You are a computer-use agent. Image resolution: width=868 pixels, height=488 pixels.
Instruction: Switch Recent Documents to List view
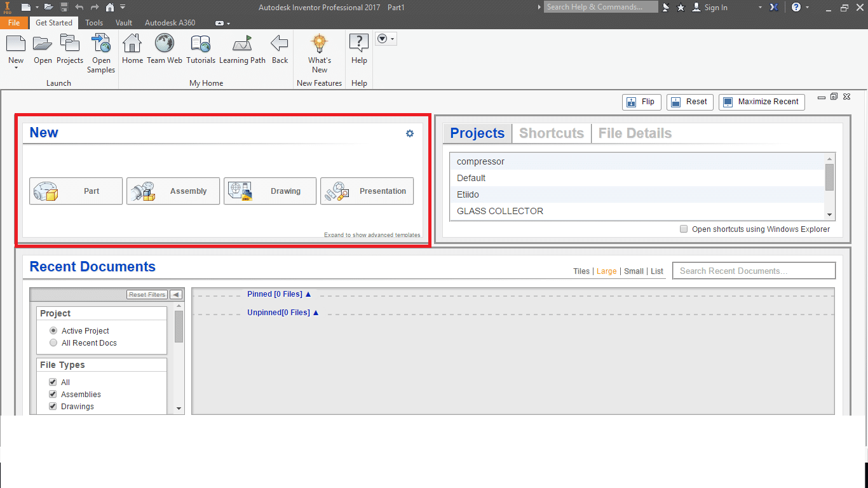(656, 271)
